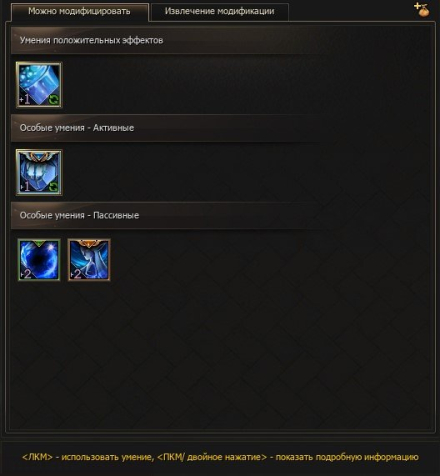440x476 pixels.
Task: Click the +1 badge on armor skill
Action: (25, 187)
